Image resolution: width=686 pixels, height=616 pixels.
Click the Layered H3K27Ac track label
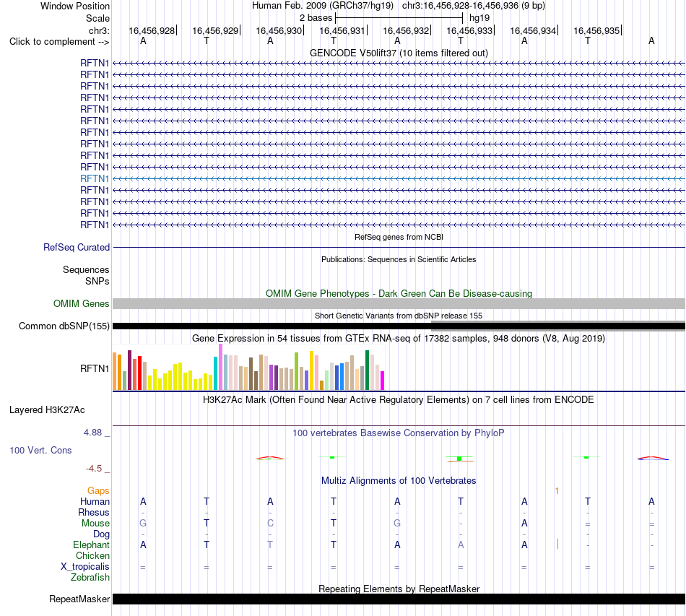point(47,410)
